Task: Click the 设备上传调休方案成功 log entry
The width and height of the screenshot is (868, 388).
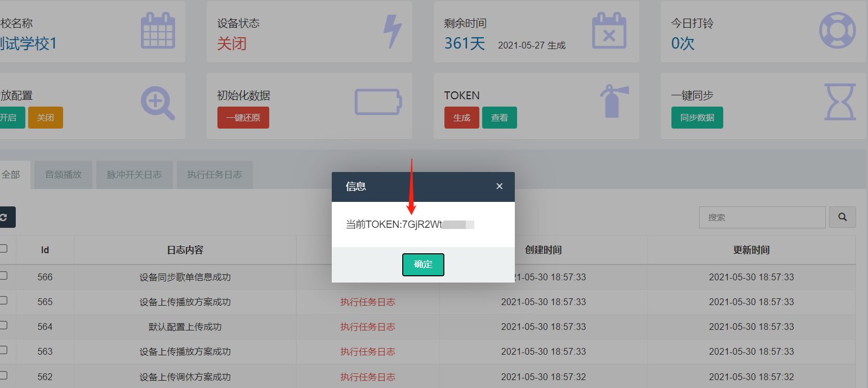Action: click(x=185, y=377)
